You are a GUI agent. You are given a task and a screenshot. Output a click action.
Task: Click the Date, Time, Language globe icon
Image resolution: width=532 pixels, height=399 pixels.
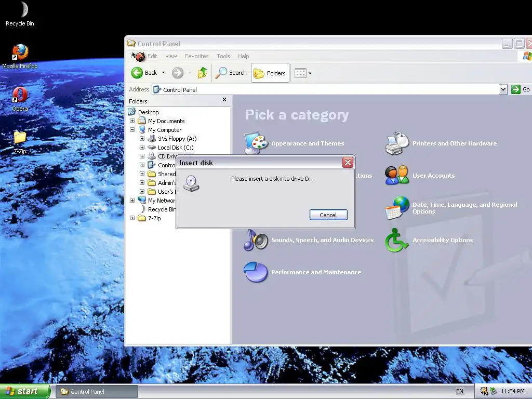click(397, 208)
